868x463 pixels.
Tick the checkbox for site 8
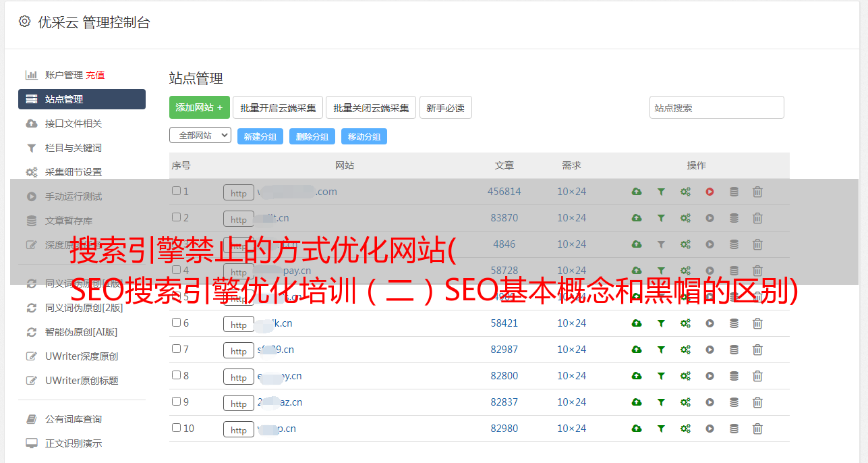pyautogui.click(x=176, y=375)
